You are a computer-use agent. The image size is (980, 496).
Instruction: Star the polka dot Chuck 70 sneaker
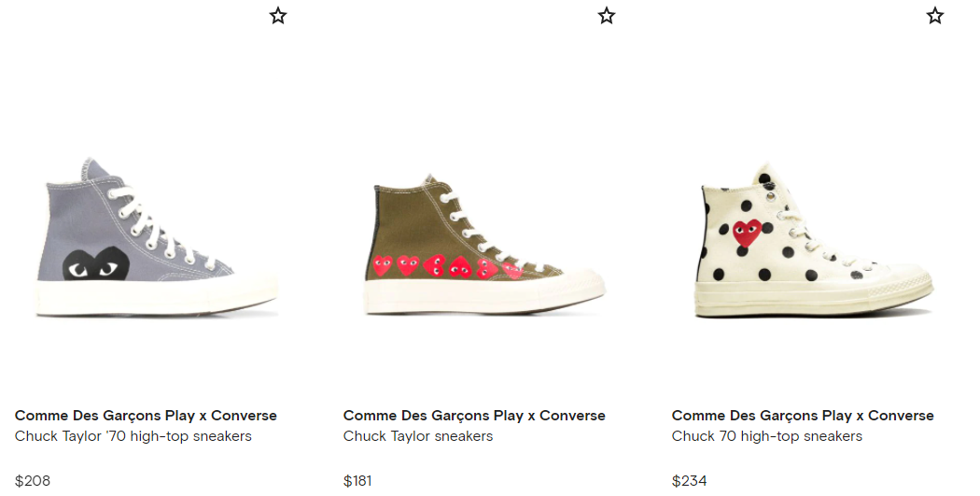pyautogui.click(x=935, y=16)
